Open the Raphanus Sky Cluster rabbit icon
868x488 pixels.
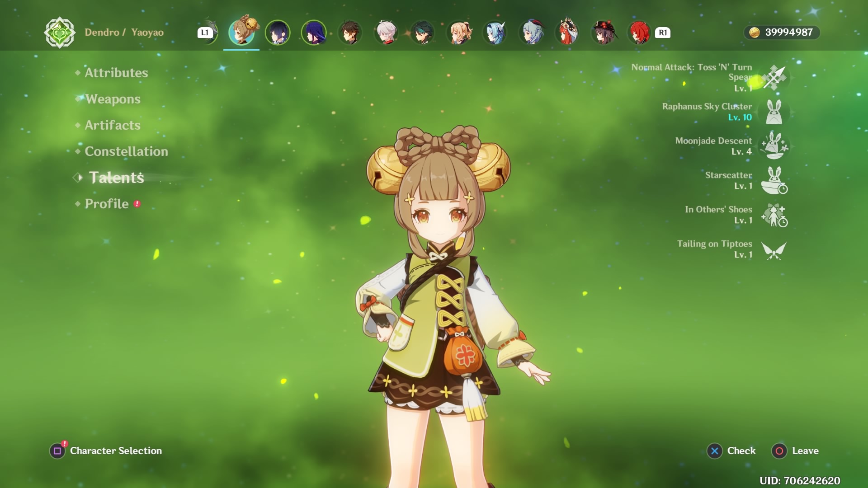click(774, 112)
